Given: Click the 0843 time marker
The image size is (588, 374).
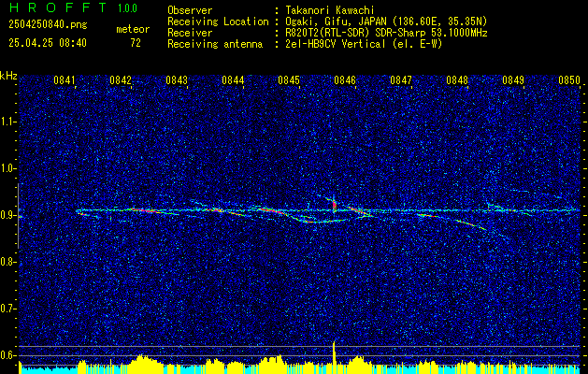Looking at the screenshot, I should [177, 80].
